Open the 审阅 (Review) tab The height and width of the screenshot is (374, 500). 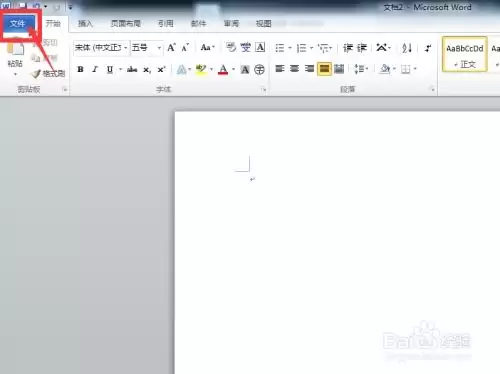231,24
